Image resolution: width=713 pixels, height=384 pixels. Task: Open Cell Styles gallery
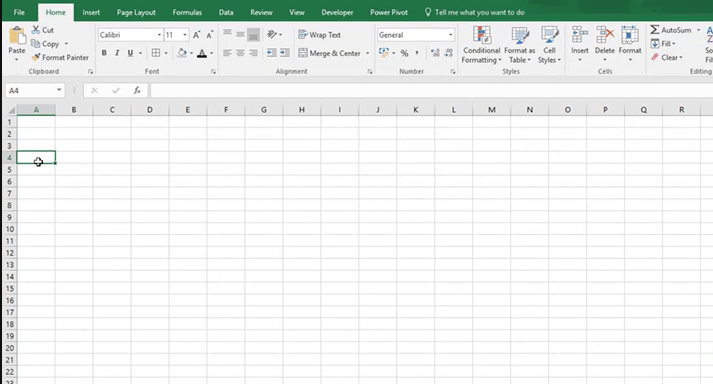549,45
